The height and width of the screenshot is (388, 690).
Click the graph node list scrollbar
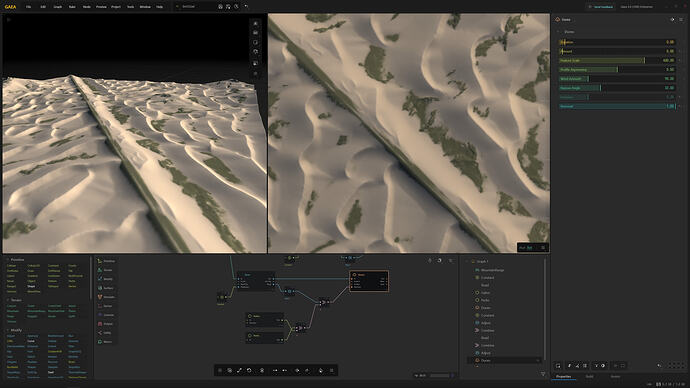coord(545,308)
